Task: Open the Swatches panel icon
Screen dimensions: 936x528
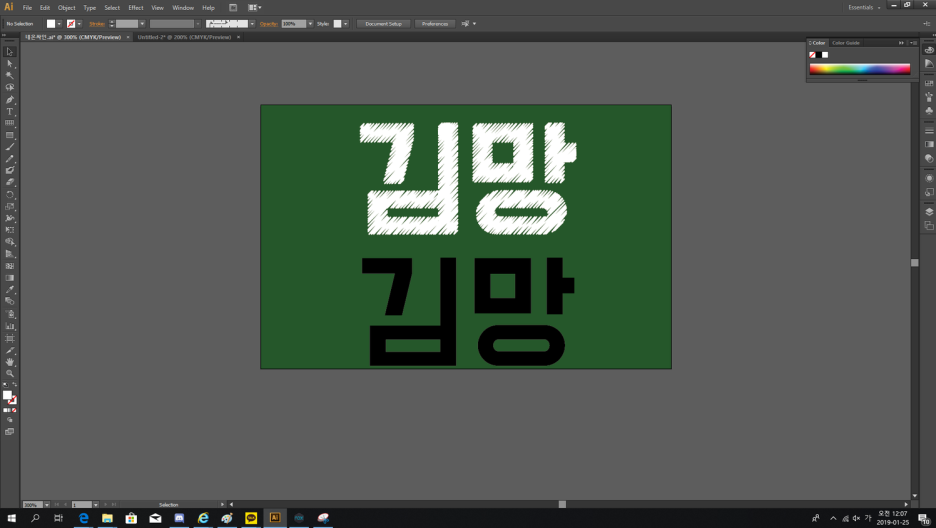Action: (x=929, y=81)
